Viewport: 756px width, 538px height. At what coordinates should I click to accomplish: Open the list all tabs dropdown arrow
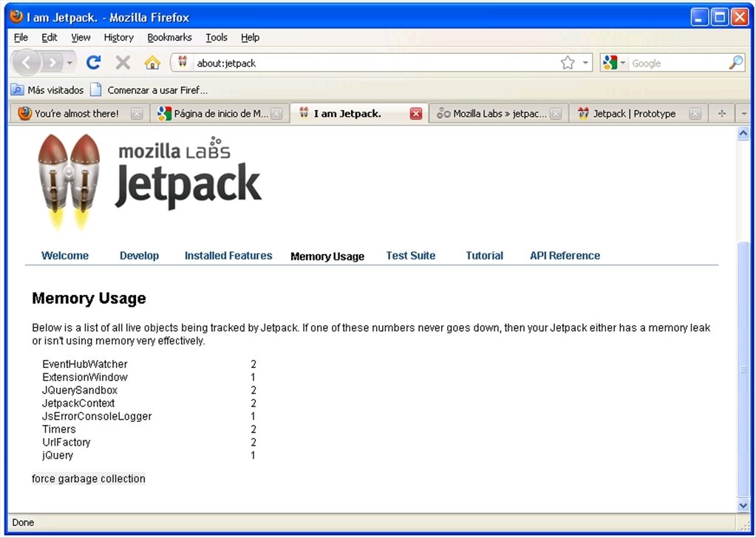click(743, 114)
